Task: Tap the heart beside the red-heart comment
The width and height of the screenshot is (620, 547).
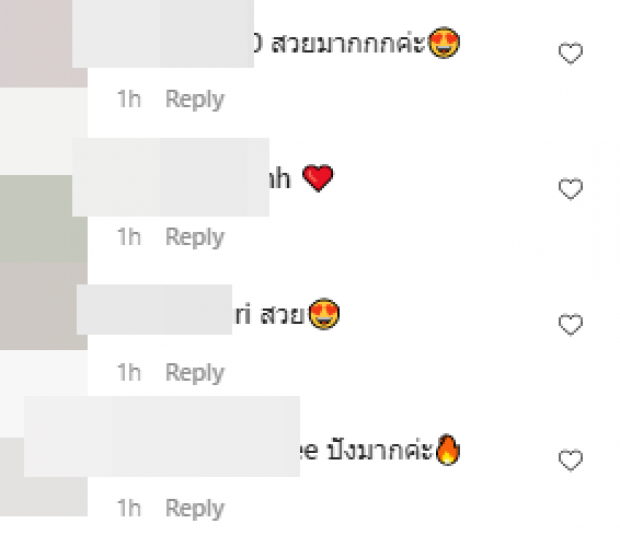Action: [x=571, y=189]
